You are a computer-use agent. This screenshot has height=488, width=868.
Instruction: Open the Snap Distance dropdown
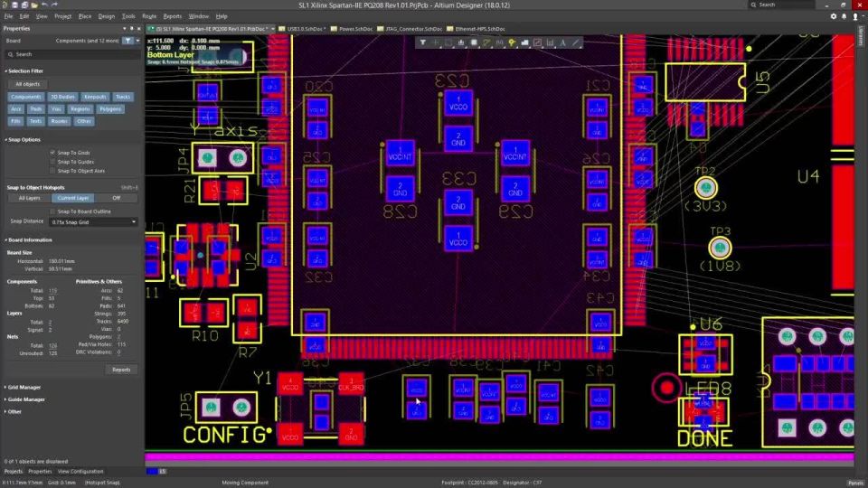click(x=93, y=222)
